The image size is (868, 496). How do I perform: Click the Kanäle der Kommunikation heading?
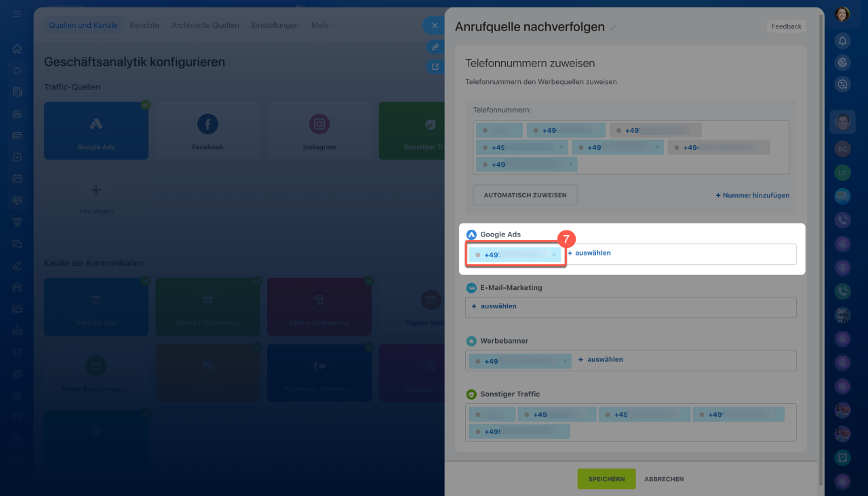coord(94,263)
